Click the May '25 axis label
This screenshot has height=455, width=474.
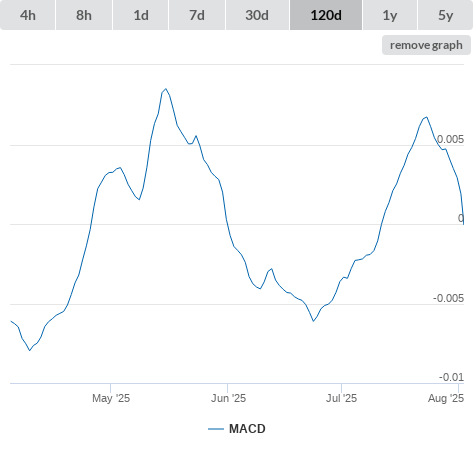click(x=111, y=398)
